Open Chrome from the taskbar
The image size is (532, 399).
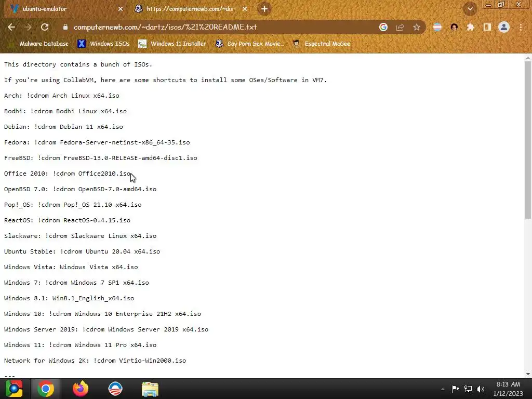pyautogui.click(x=46, y=389)
